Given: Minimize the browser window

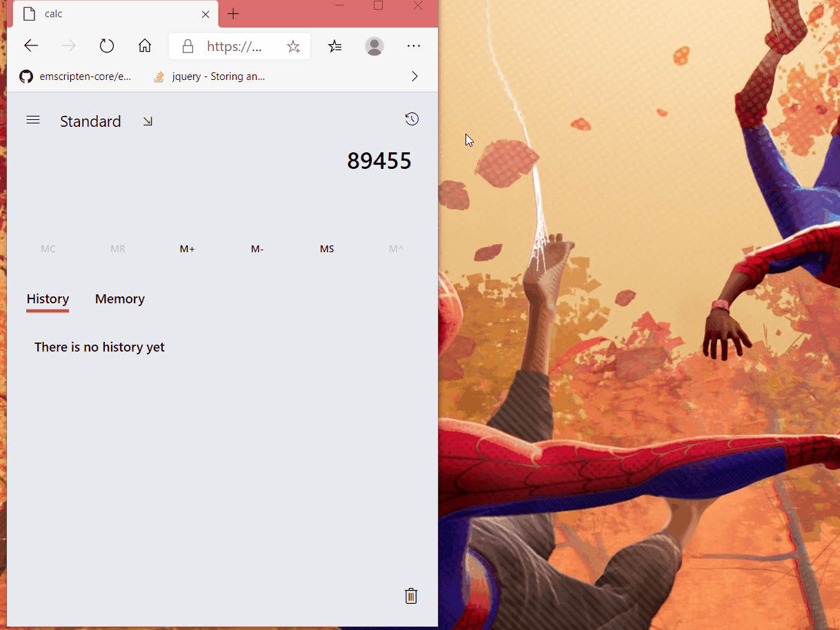Looking at the screenshot, I should tap(339, 6).
